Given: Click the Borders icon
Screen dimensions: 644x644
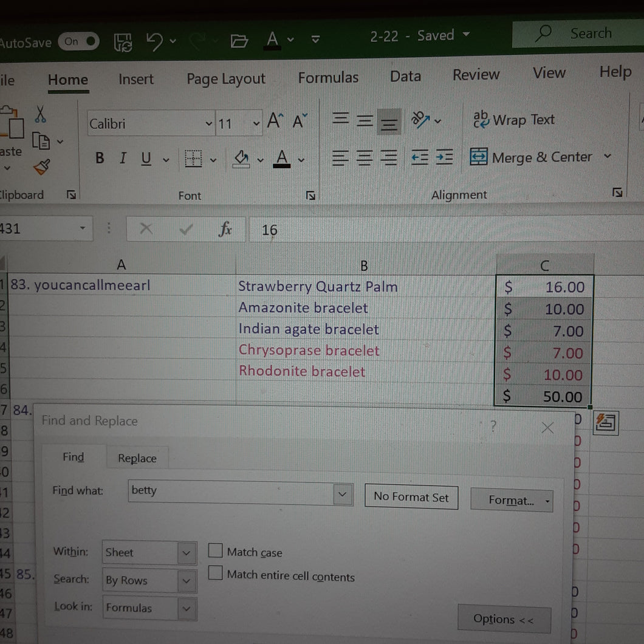Looking at the screenshot, I should pyautogui.click(x=193, y=159).
